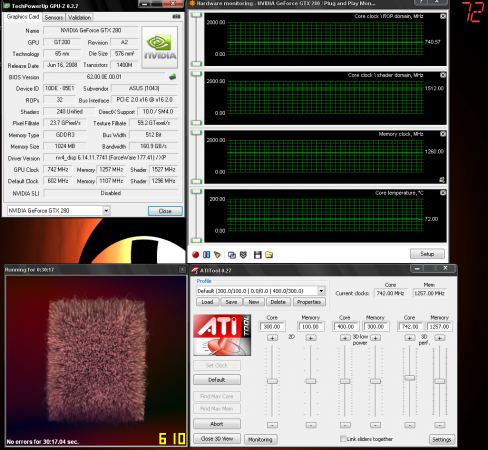488x450 pixels.
Task: Increase 2D Core clock with its plus button
Action: point(272,338)
